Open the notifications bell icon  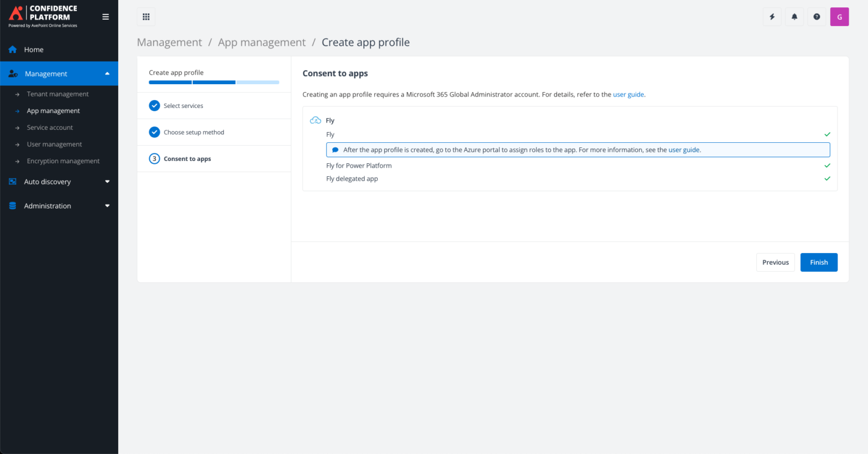pos(794,16)
